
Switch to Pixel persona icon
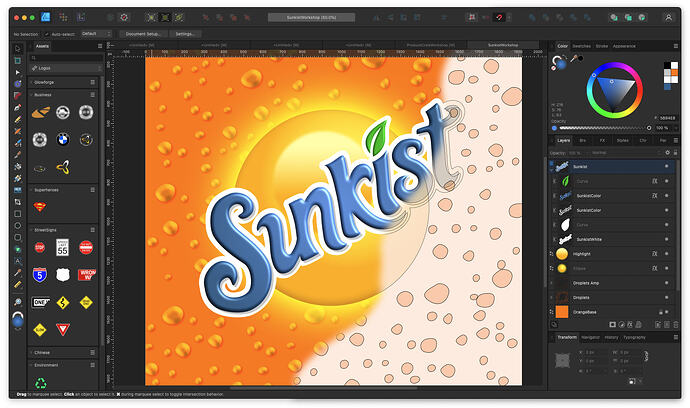(x=63, y=17)
